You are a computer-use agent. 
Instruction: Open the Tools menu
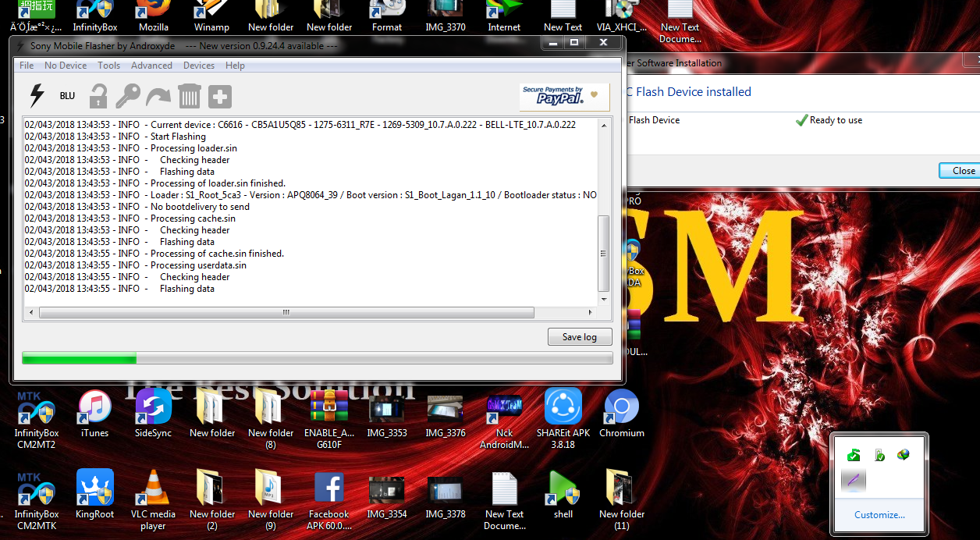(109, 66)
